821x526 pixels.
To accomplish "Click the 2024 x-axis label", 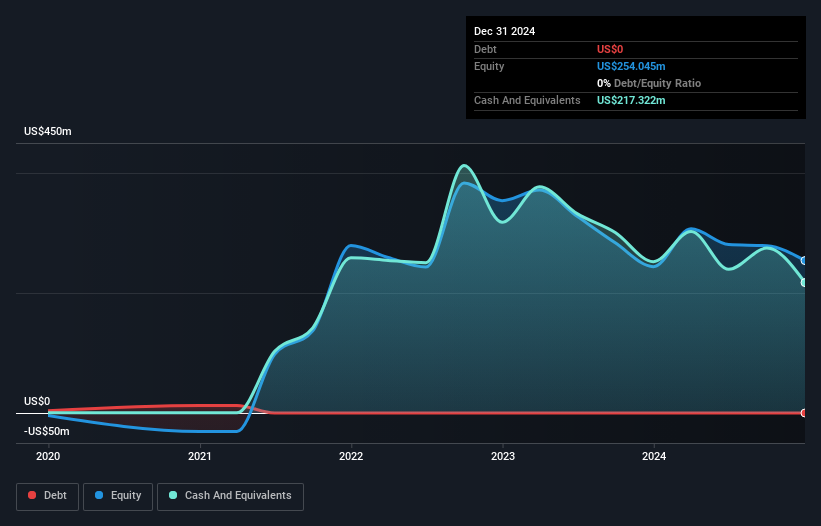I will click(x=654, y=456).
